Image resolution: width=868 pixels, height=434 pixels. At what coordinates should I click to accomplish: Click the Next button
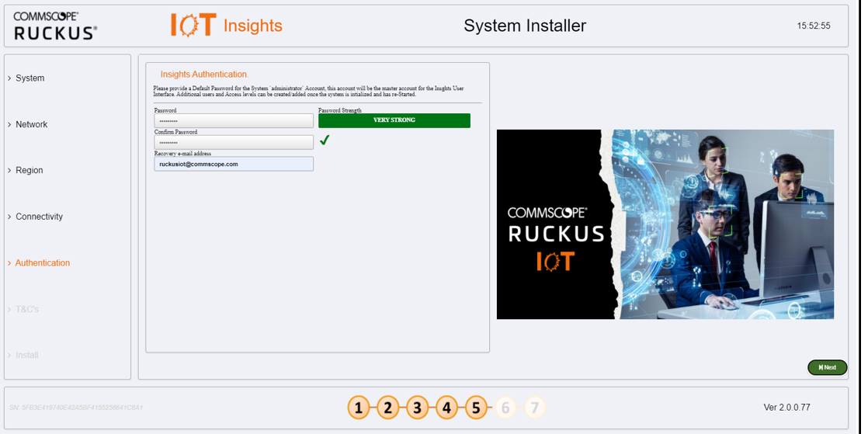pos(828,367)
